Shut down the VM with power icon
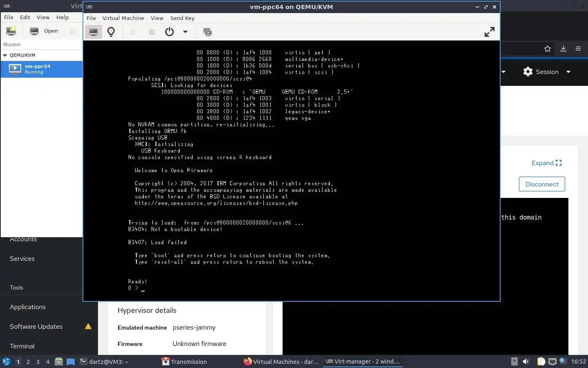Screen dimensions: 588x368 click(x=169, y=32)
